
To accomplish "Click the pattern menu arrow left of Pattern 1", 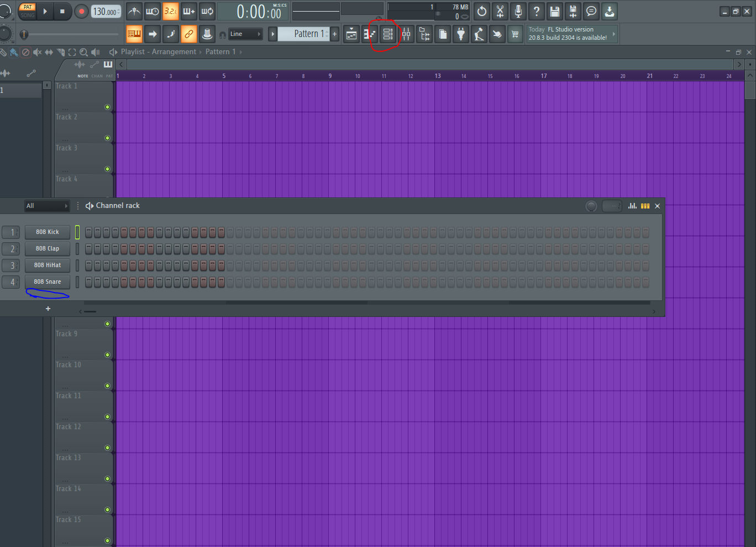I will 272,34.
